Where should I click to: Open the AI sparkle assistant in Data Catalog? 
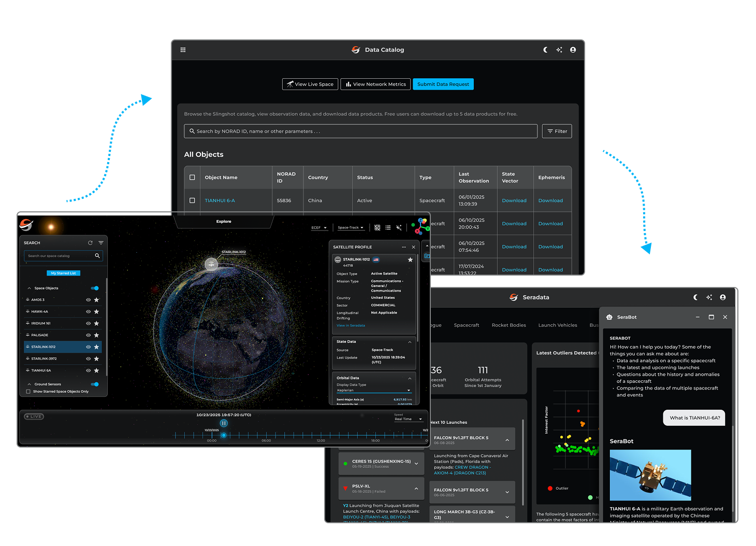pos(559,50)
